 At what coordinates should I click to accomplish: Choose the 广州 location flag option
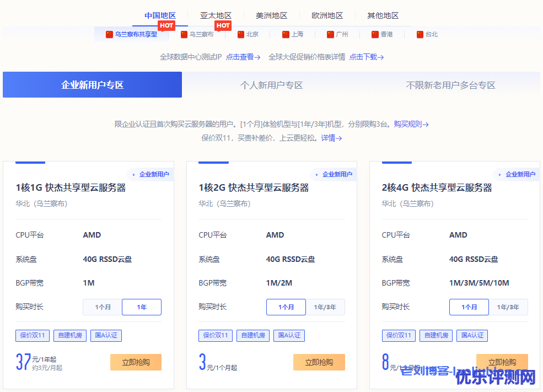337,34
